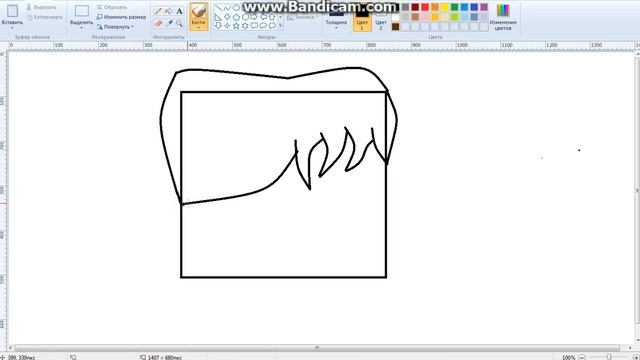Choose the Four-point star shape
Viewport: 640px width, 360px height.
coord(227,26)
